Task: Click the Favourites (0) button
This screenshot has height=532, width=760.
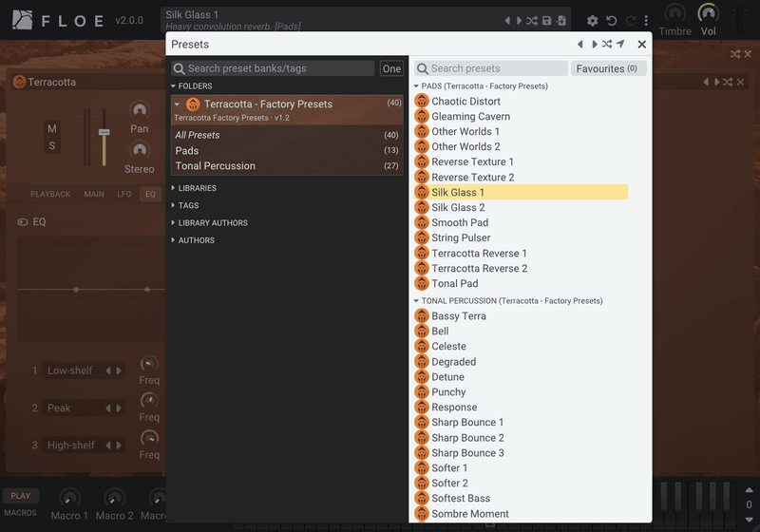Action: [608, 68]
